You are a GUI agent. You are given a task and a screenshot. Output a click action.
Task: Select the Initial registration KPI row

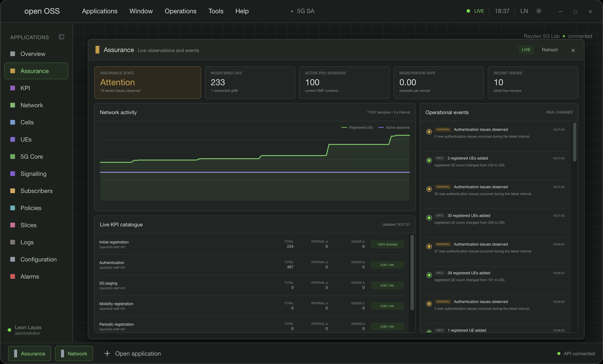(252, 244)
